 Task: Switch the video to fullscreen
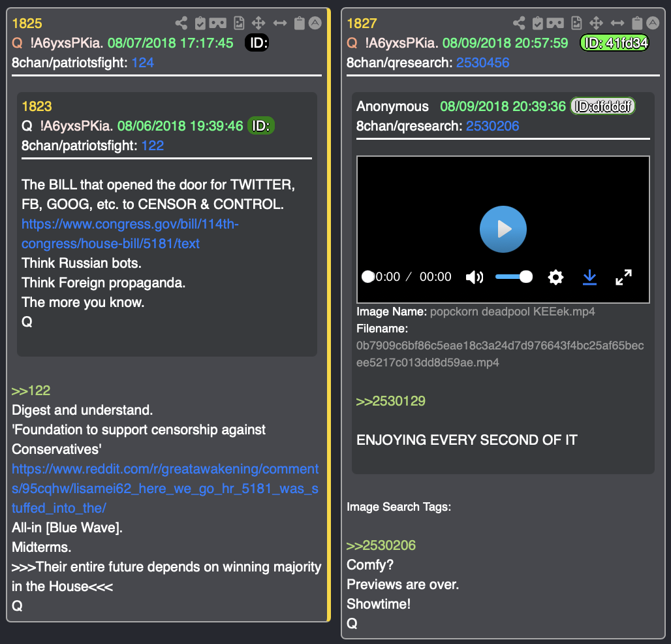pyautogui.click(x=623, y=277)
